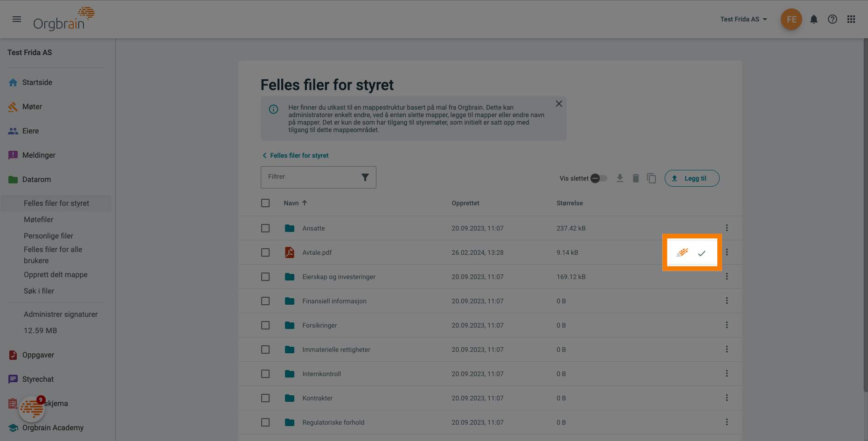Select Møtefiler under Datarom
Viewport: 868px width, 441px height.
tap(39, 219)
